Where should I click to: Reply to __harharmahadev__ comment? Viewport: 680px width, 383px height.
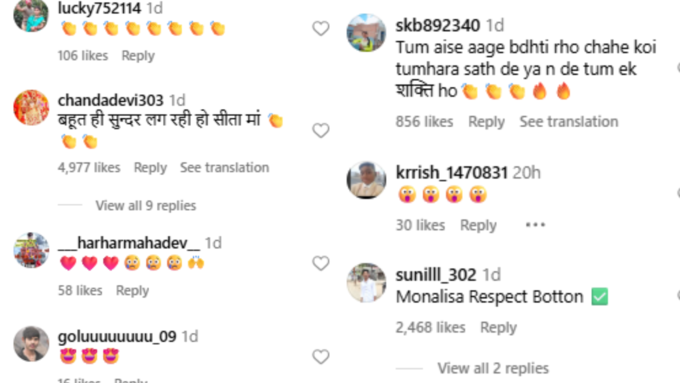(132, 291)
